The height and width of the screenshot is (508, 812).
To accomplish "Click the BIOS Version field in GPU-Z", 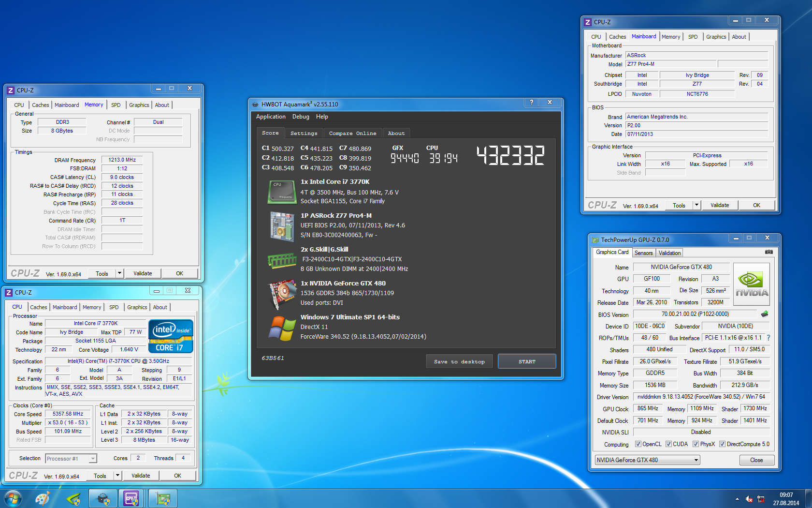I will tap(695, 314).
